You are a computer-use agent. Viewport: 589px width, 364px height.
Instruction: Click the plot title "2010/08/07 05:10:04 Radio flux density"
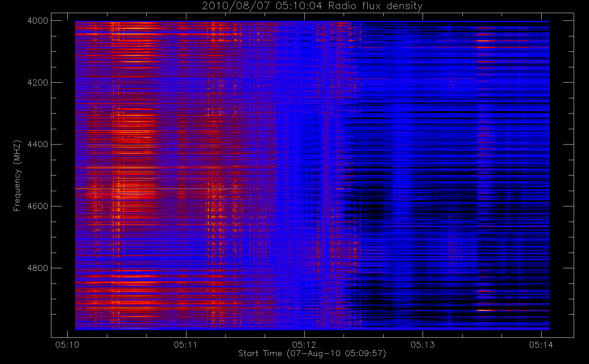(312, 6)
